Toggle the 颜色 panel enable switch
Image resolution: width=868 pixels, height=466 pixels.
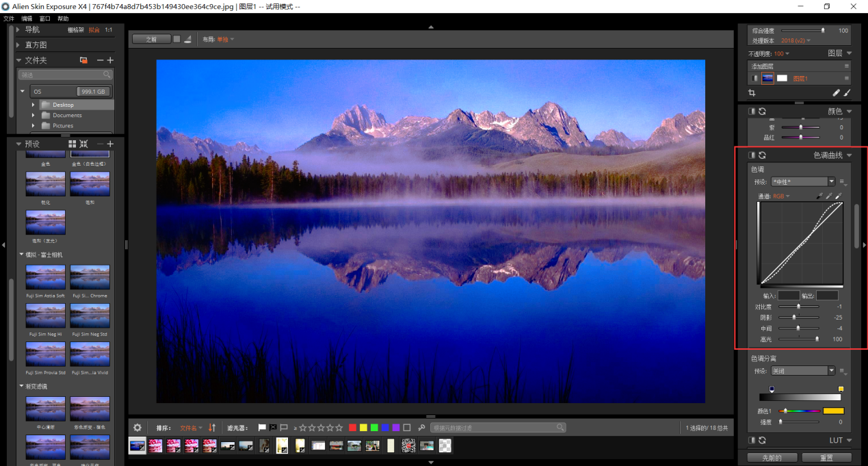[752, 111]
